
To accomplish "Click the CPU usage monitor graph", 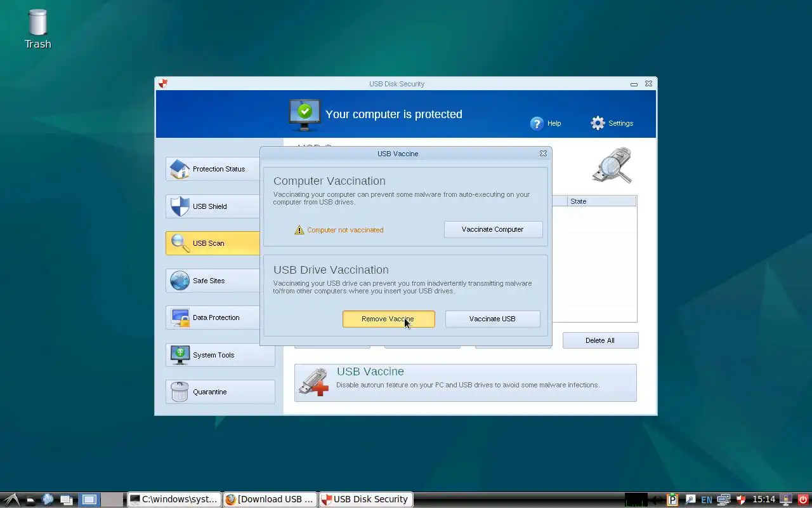I will click(x=636, y=500).
